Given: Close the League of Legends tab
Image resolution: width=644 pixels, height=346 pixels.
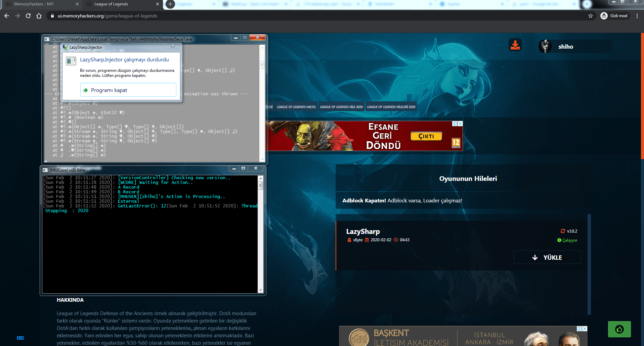Looking at the screenshot, I should tap(158, 4).
